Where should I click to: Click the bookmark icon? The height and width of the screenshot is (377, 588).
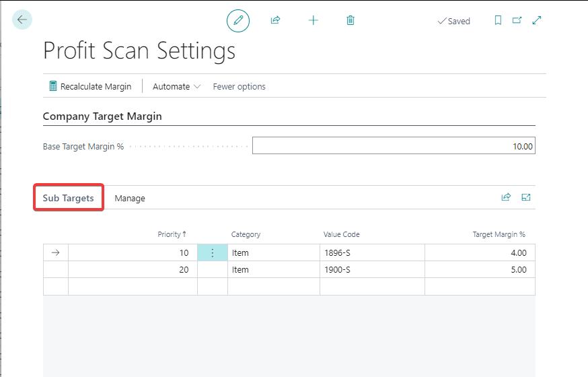pos(498,21)
